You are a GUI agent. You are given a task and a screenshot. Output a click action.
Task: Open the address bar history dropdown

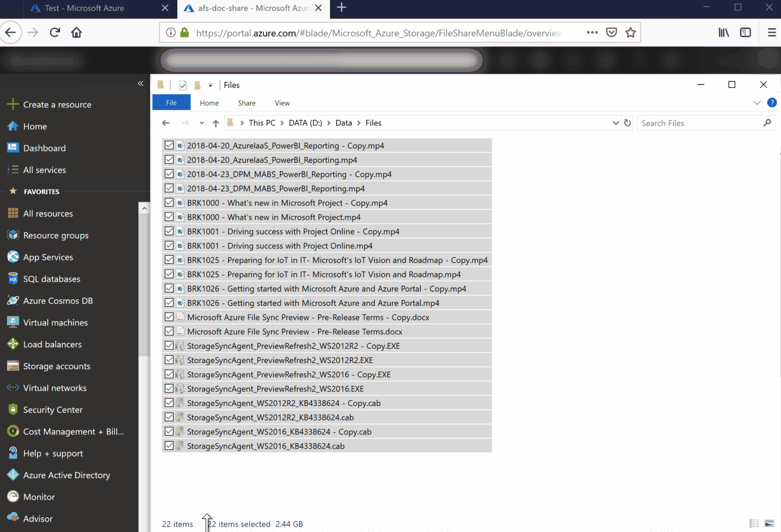click(x=615, y=123)
